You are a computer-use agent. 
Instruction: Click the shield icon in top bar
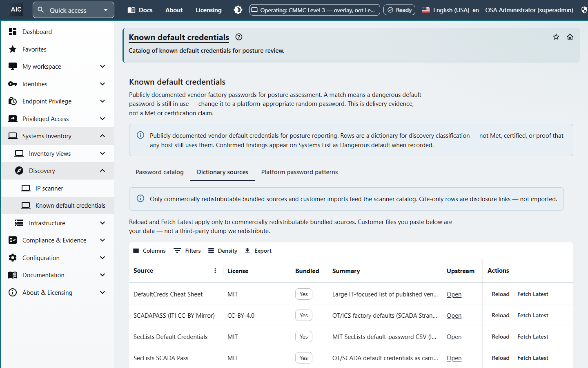(584, 10)
